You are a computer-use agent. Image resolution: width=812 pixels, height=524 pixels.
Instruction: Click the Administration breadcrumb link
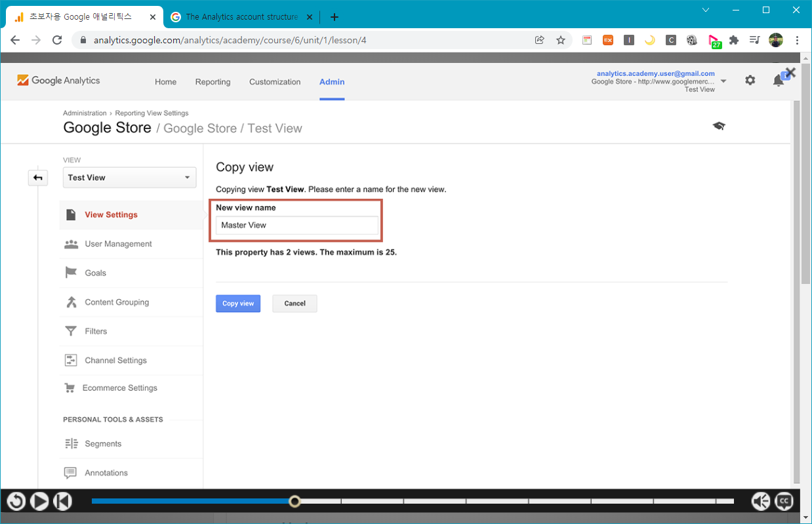[85, 113]
